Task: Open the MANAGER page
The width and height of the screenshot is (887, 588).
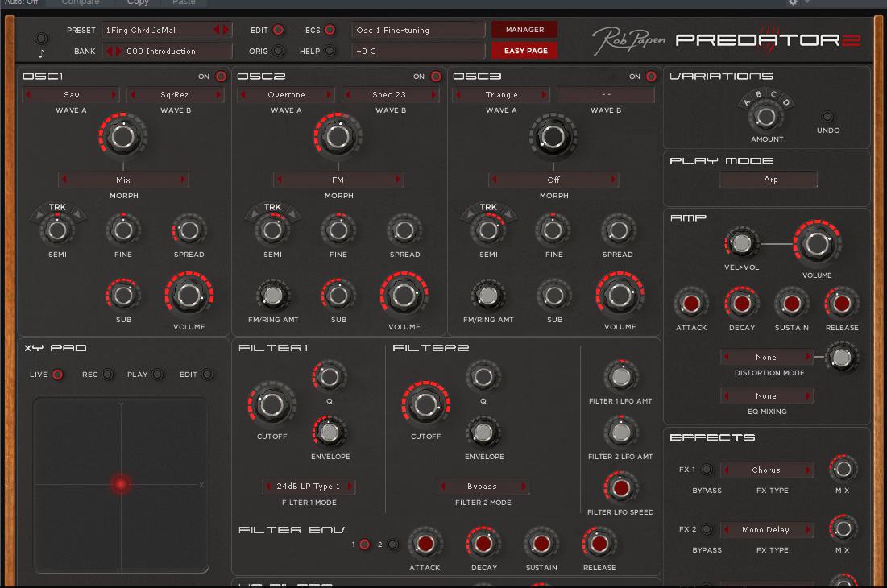Action: (x=524, y=29)
